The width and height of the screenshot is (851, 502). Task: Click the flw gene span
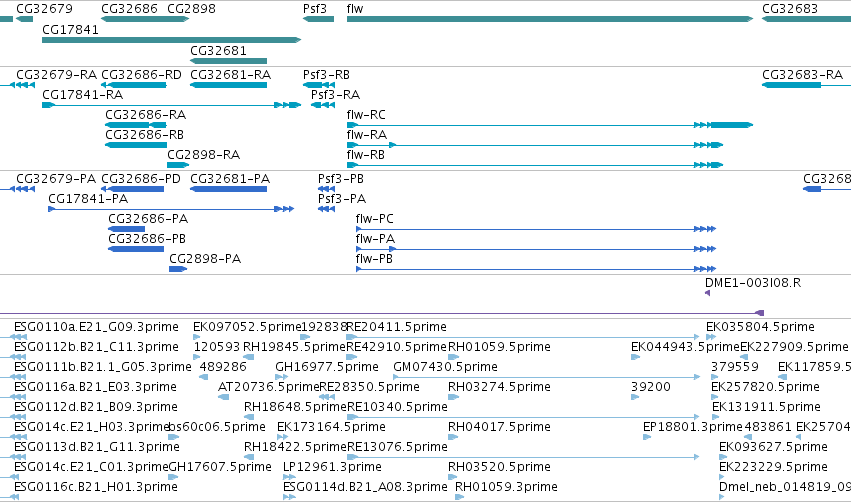tap(550, 19)
